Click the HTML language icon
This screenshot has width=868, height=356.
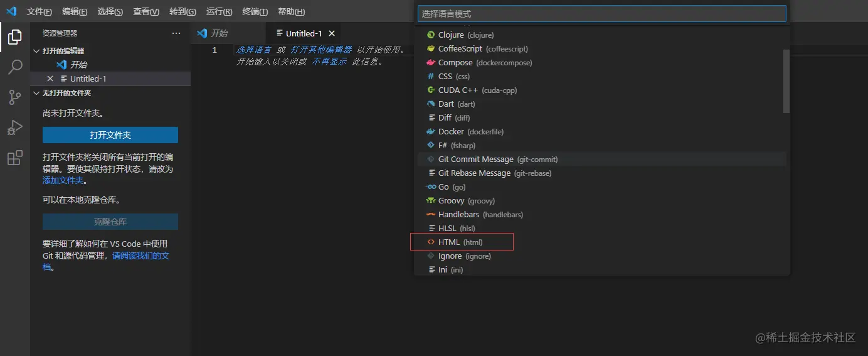(x=431, y=242)
